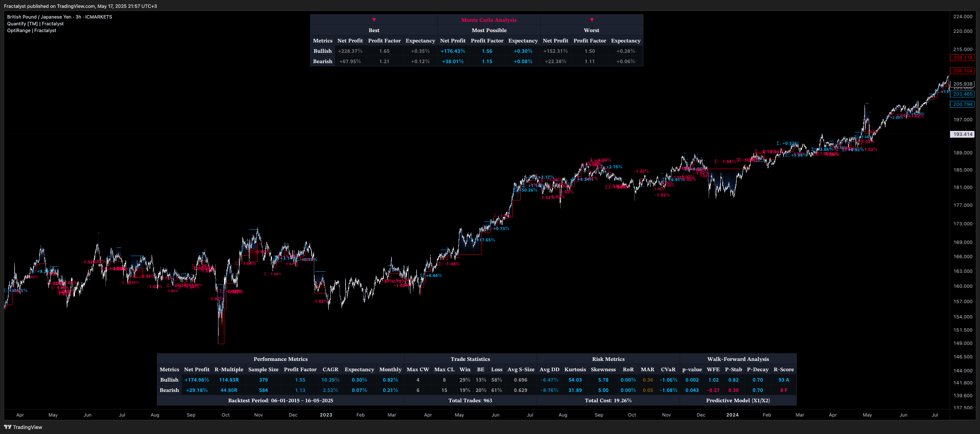Select the '10.29%' CAGR value

pyautogui.click(x=330, y=380)
